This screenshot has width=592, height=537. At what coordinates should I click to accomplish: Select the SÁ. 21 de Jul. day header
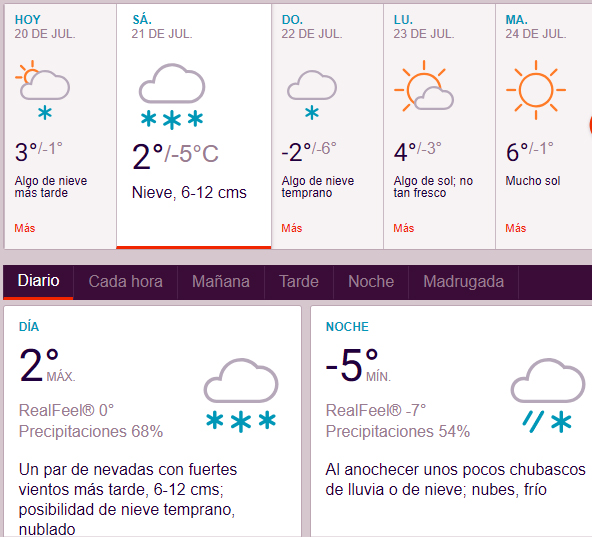(x=162, y=27)
